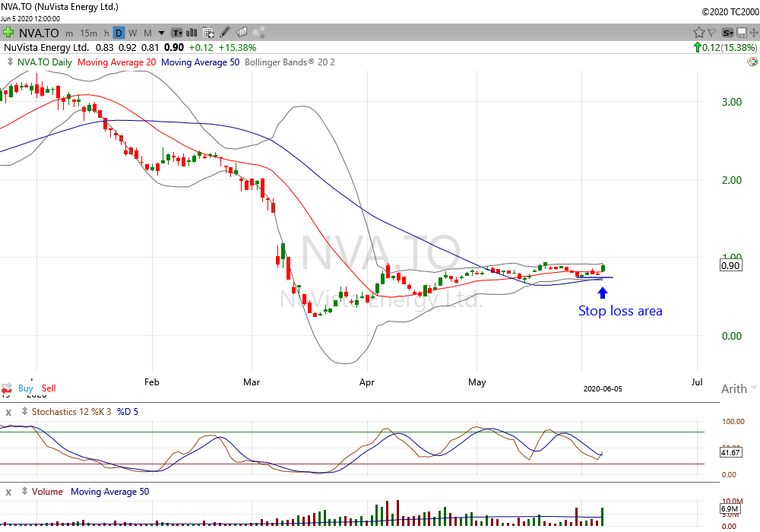Click the share chart icon
760x532 pixels.
258,33
